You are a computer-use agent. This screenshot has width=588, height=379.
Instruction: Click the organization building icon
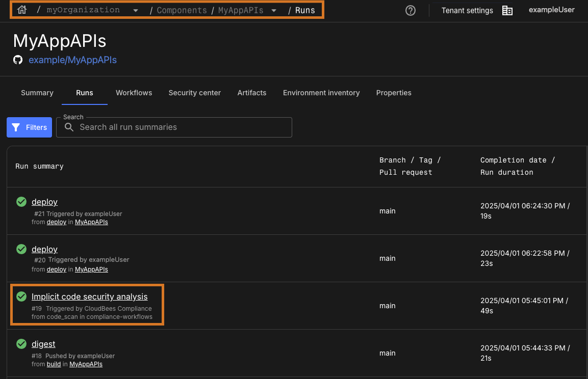click(x=507, y=10)
